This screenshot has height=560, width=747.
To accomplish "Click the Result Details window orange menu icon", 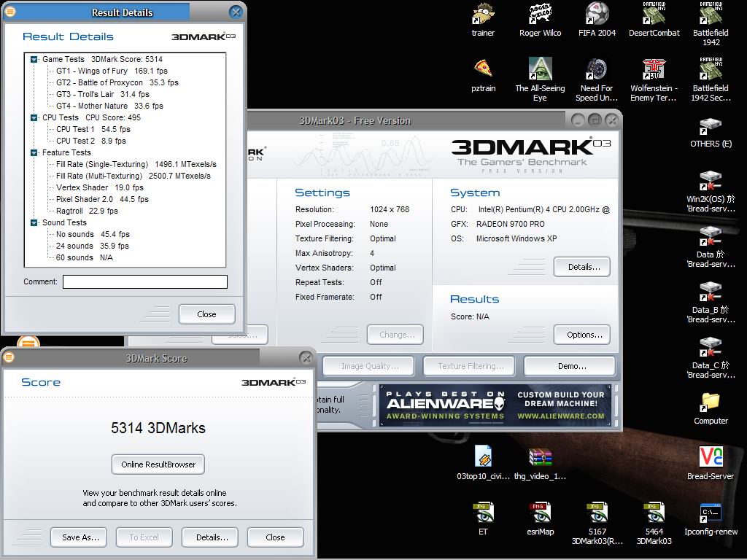I will (x=10, y=12).
